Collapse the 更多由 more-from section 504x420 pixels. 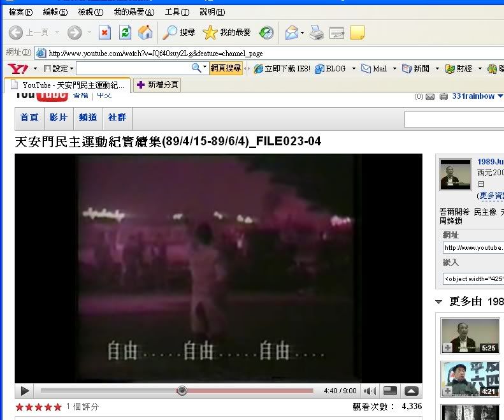tap(439, 301)
